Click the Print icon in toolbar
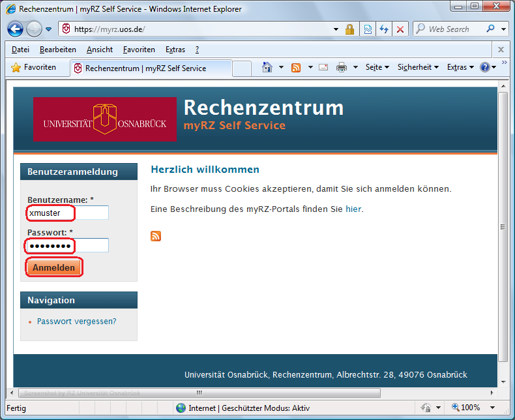 (341, 67)
